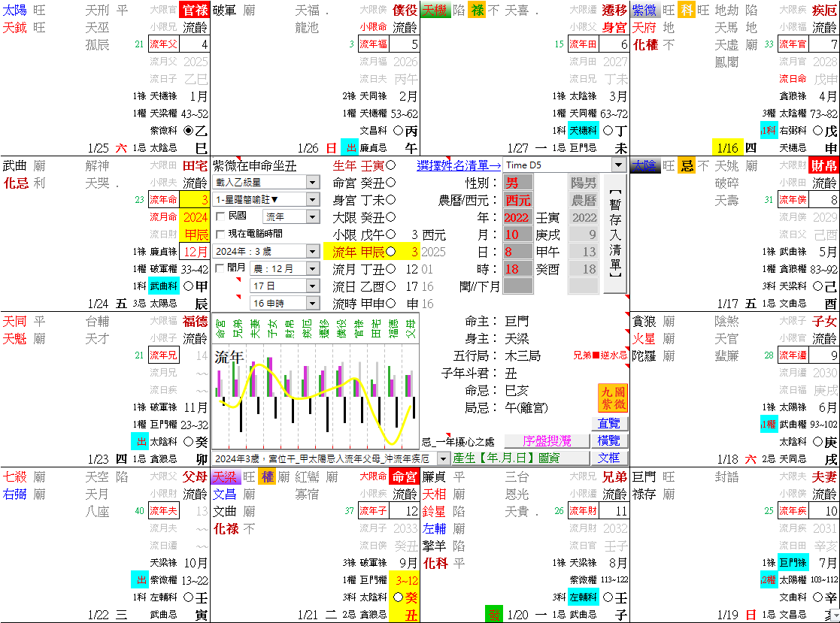Click the orange 祿 badge beside 天機
840x623 pixels.
tap(476, 10)
